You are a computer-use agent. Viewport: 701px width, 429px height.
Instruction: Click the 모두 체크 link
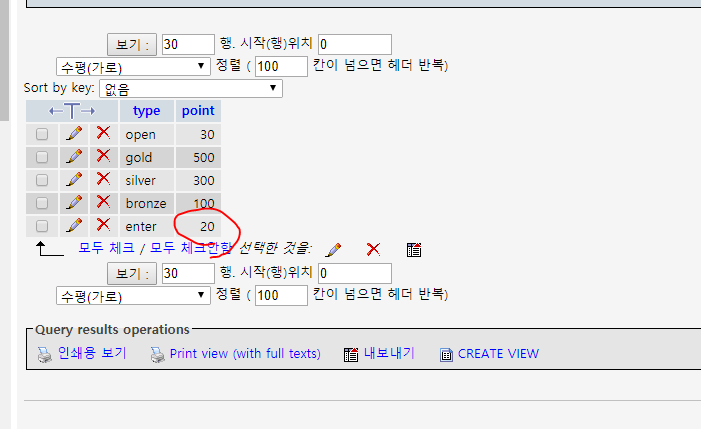click(x=107, y=248)
